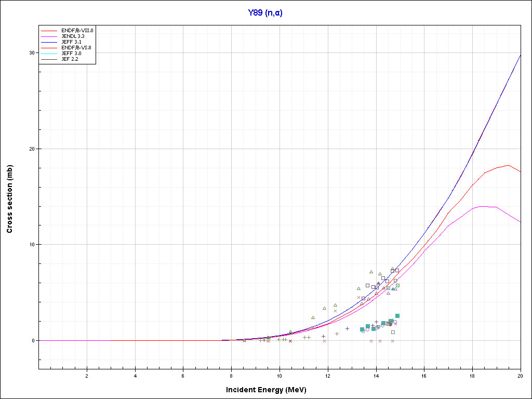This screenshot has width=532, height=399.
Task: Click the peak of the red ENDF/B-VI.8 curve
Action: [x=509, y=165]
